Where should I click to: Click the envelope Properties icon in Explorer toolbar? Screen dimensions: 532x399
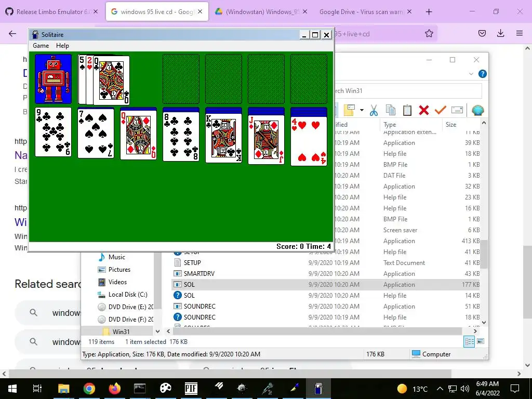457,110
